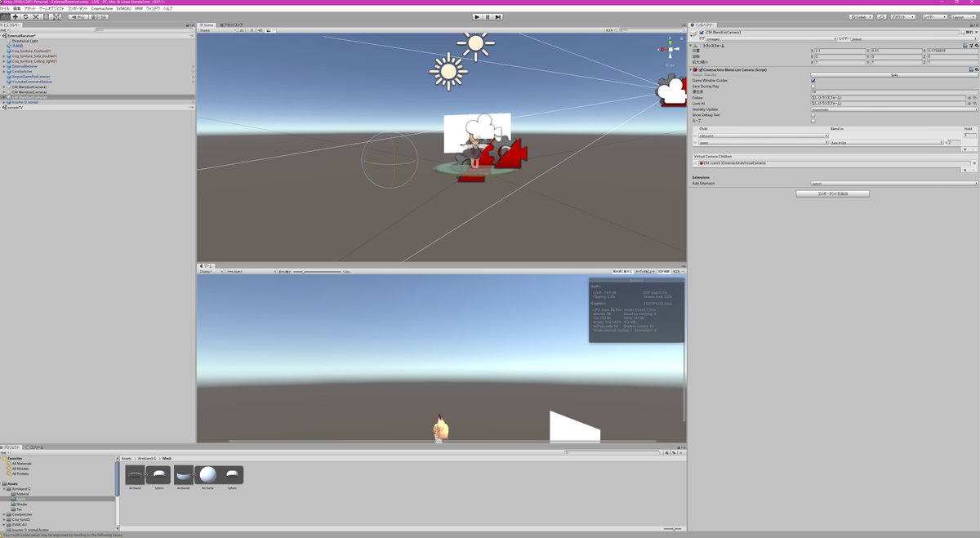Open the Standby Update dropdown
The height and width of the screenshot is (538, 980).
(x=894, y=109)
